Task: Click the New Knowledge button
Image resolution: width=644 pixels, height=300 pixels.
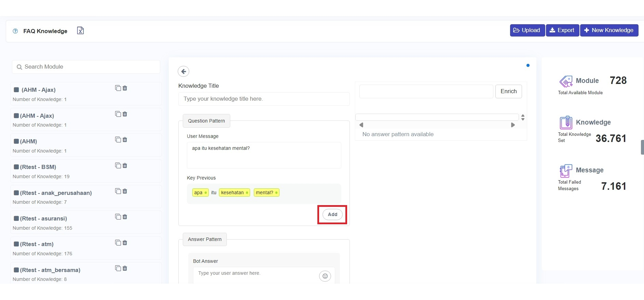Action: [x=609, y=30]
